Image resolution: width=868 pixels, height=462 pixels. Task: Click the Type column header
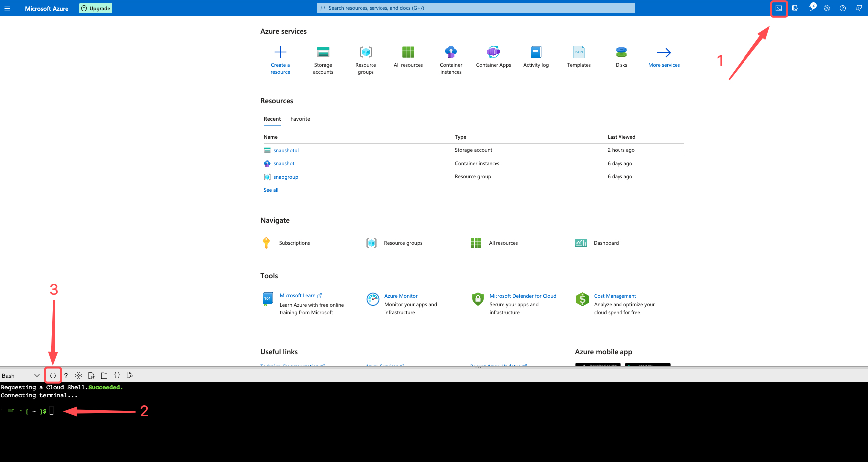point(460,137)
